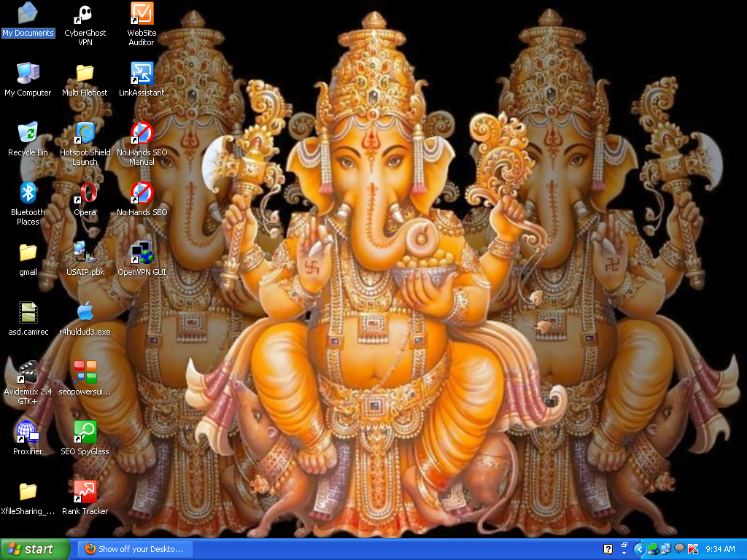Click the taskbar clock showing 9:34 AM
Image resolution: width=747 pixels, height=560 pixels.
point(720,549)
